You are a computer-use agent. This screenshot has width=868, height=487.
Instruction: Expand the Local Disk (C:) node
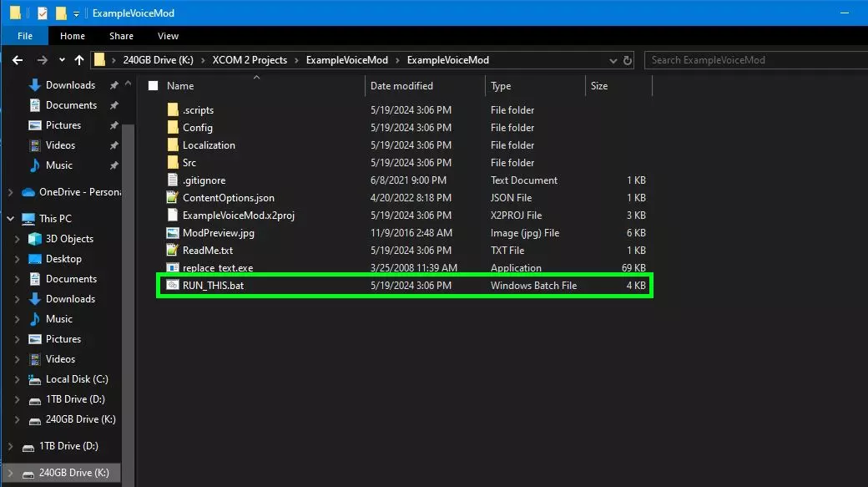click(x=18, y=379)
